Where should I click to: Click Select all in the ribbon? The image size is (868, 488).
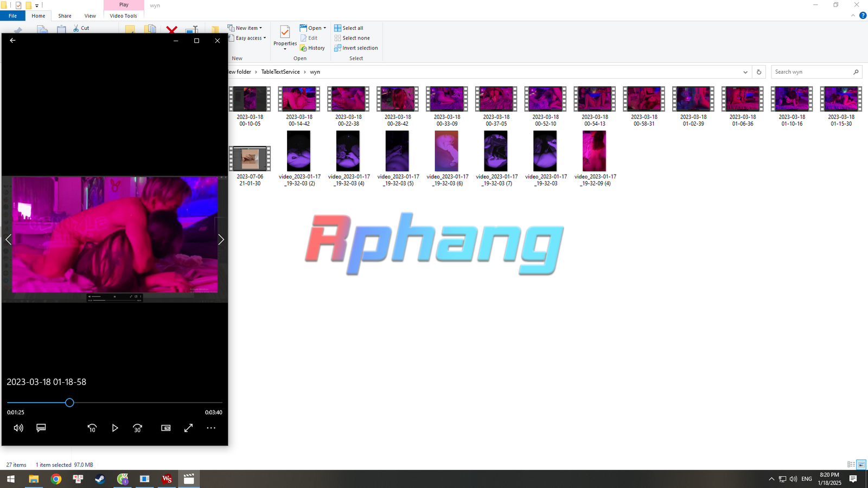tap(349, 28)
